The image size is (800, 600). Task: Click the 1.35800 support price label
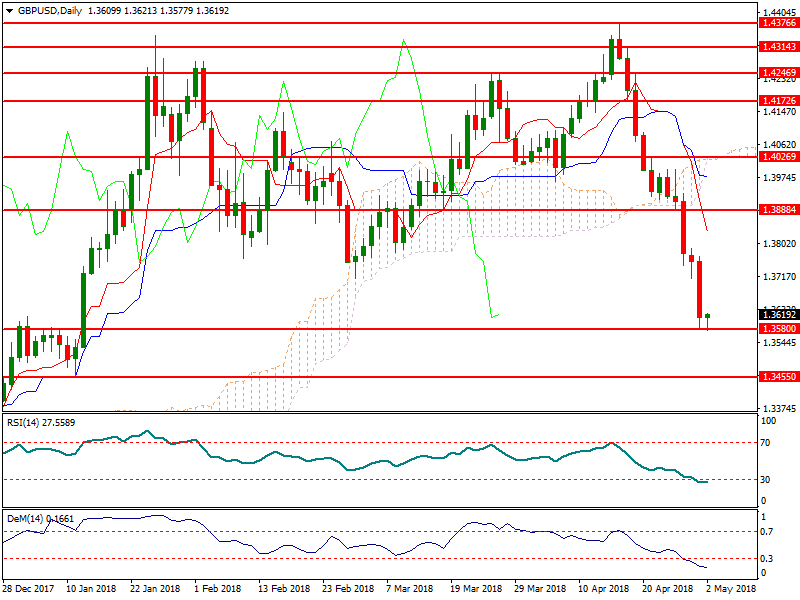[778, 329]
